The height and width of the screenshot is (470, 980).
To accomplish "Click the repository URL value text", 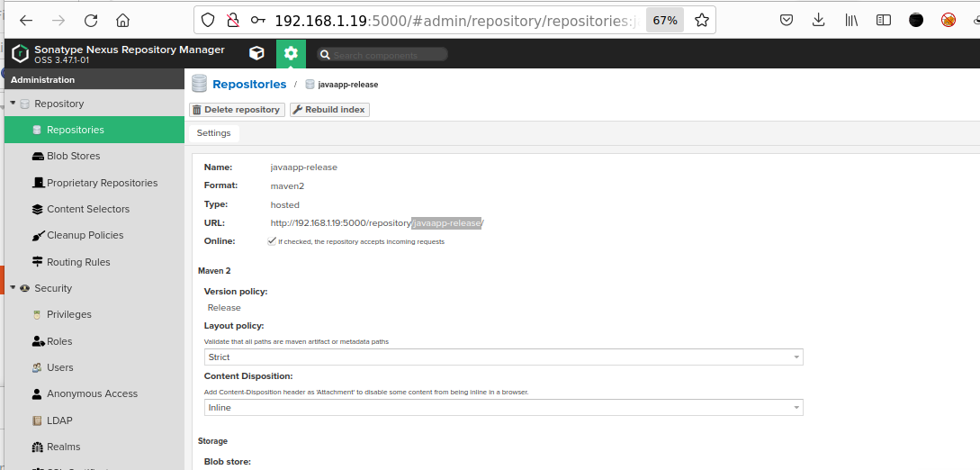I will point(377,223).
